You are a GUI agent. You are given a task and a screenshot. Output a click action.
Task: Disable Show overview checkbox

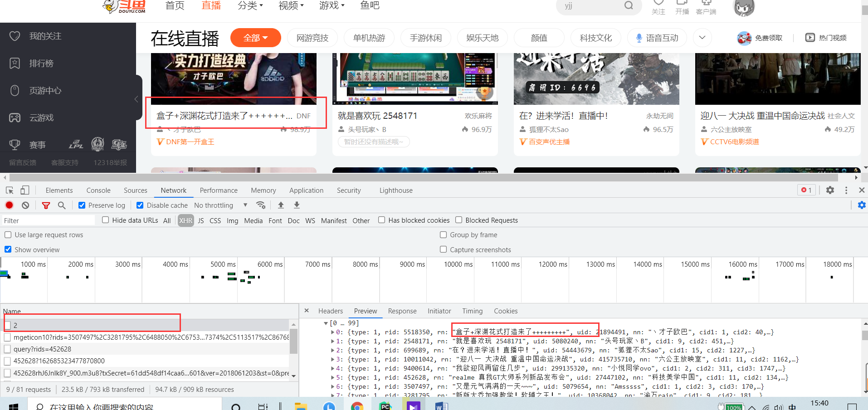pos(8,249)
